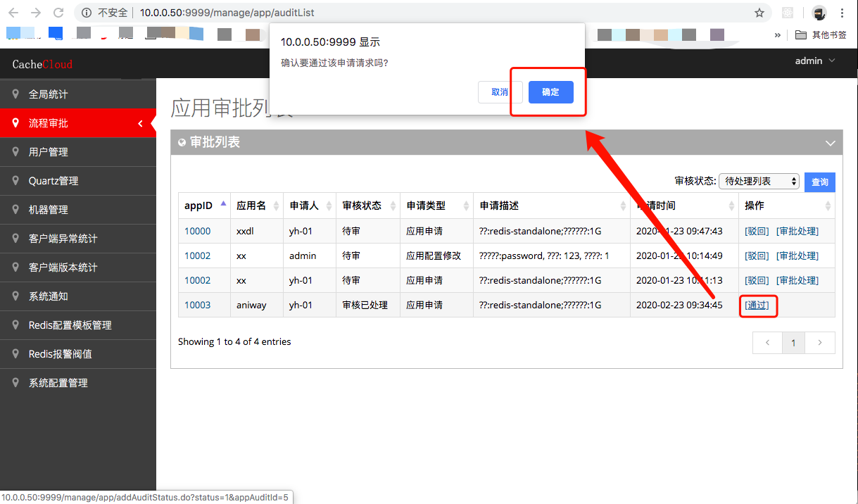Click timestamp 2020-02-23 09:34:45
This screenshot has width=858, height=504.
tap(679, 305)
